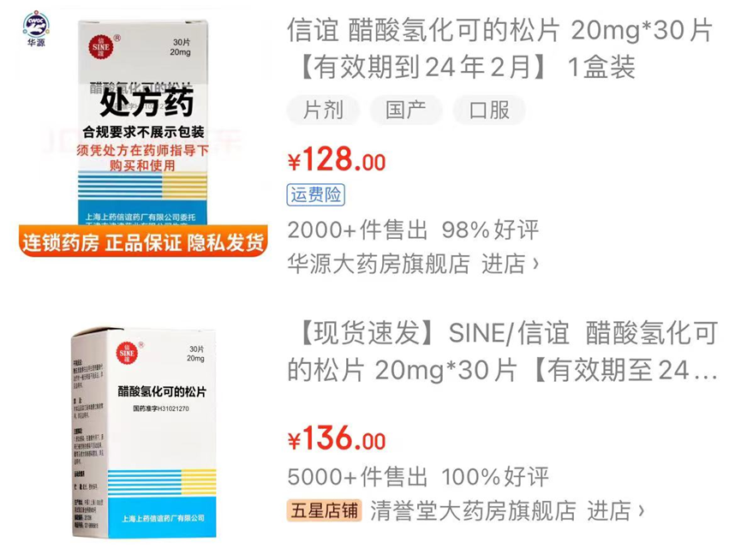Select the 口服 tag
The image size is (741, 560).
click(x=489, y=110)
